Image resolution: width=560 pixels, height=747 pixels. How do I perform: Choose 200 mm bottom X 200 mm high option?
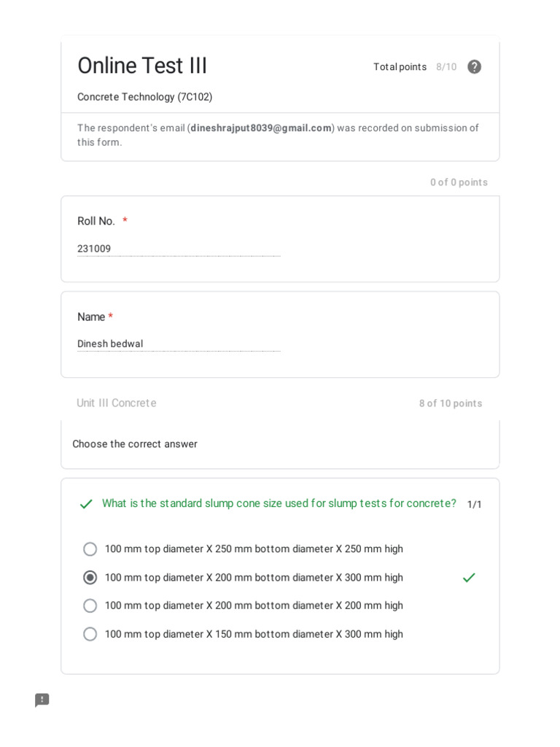click(x=90, y=605)
